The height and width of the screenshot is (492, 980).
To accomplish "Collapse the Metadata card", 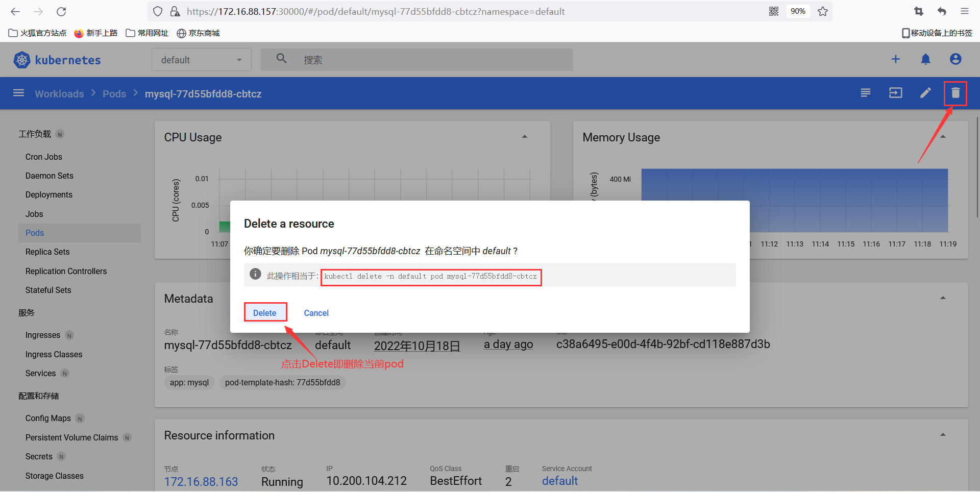I will point(943,298).
